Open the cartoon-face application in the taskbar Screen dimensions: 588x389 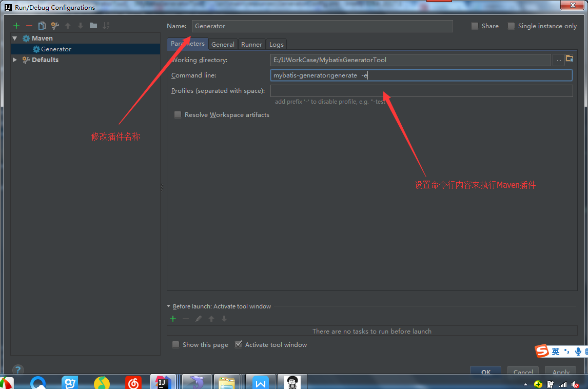[x=292, y=382]
